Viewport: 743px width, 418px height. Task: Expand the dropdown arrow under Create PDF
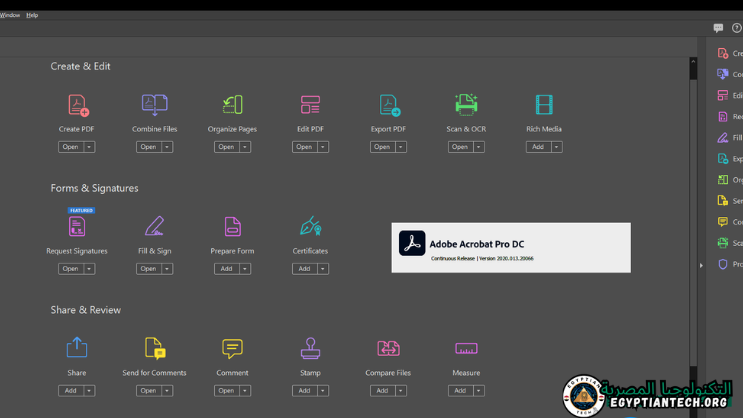click(x=89, y=147)
